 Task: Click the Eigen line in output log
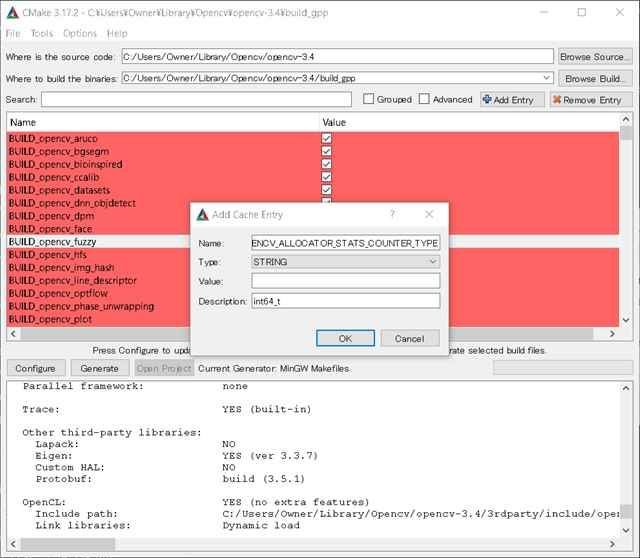tap(176, 456)
